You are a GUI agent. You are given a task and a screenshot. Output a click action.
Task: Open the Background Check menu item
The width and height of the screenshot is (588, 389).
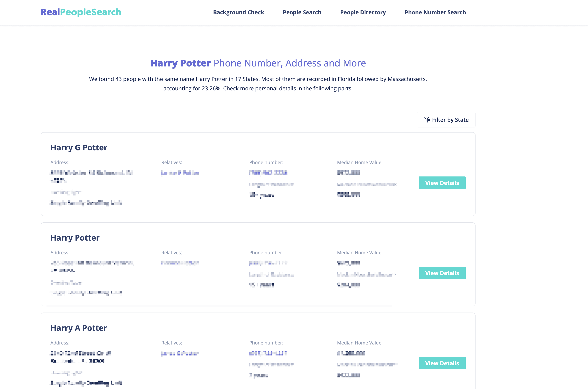point(238,12)
